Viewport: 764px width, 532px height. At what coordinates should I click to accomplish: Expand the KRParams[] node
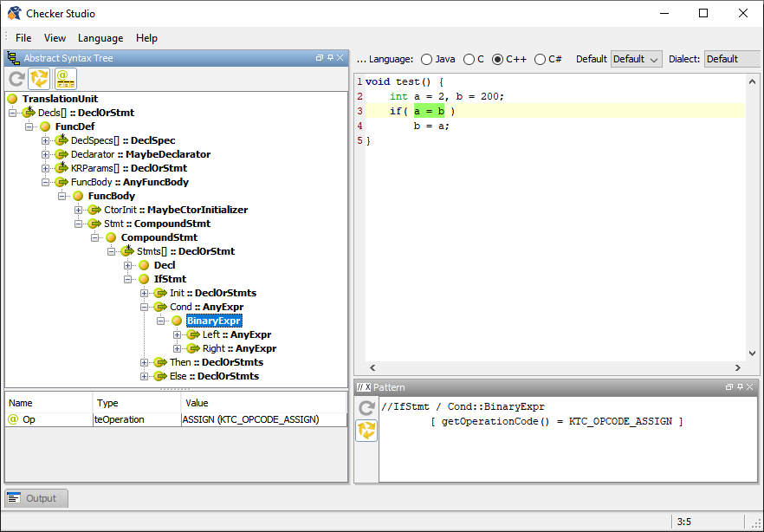45,169
